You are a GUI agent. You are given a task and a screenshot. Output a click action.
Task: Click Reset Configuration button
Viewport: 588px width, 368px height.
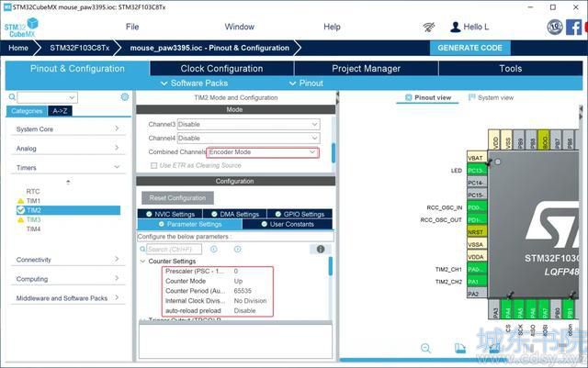click(177, 198)
